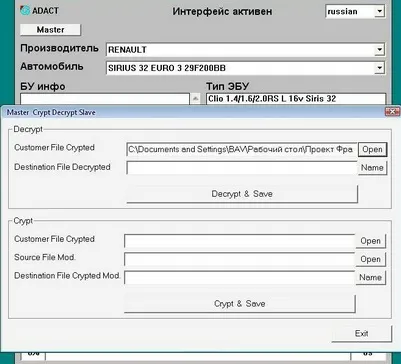
Task: Click the Тип ЭБУ Clio field
Action: click(x=296, y=99)
